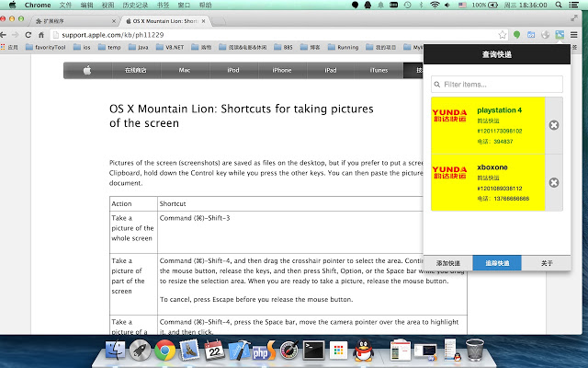Image resolution: width=588 pixels, height=368 pixels.
Task: Open the Mail eagle stamp icon in Dock
Action: coord(189,350)
